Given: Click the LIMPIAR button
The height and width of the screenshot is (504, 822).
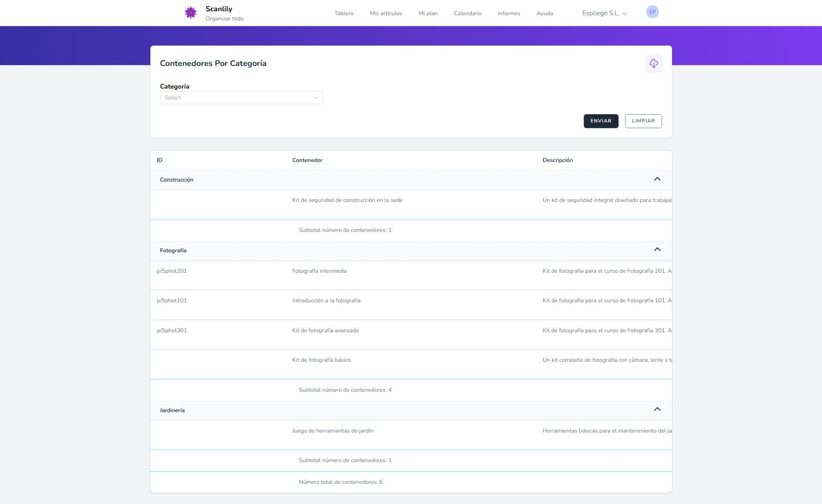Looking at the screenshot, I should 643,121.
